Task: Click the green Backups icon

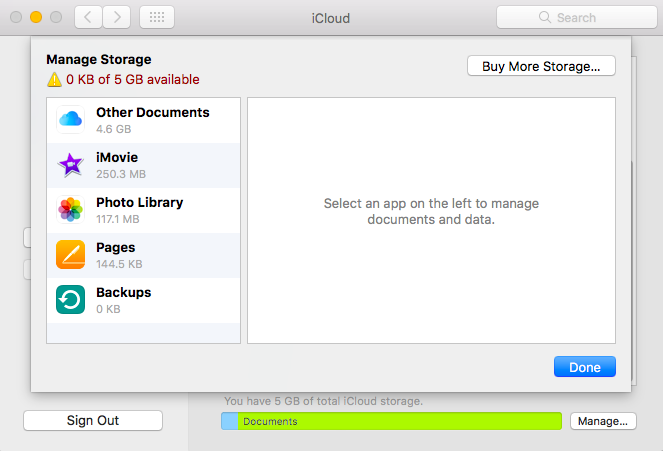Action: tap(71, 300)
